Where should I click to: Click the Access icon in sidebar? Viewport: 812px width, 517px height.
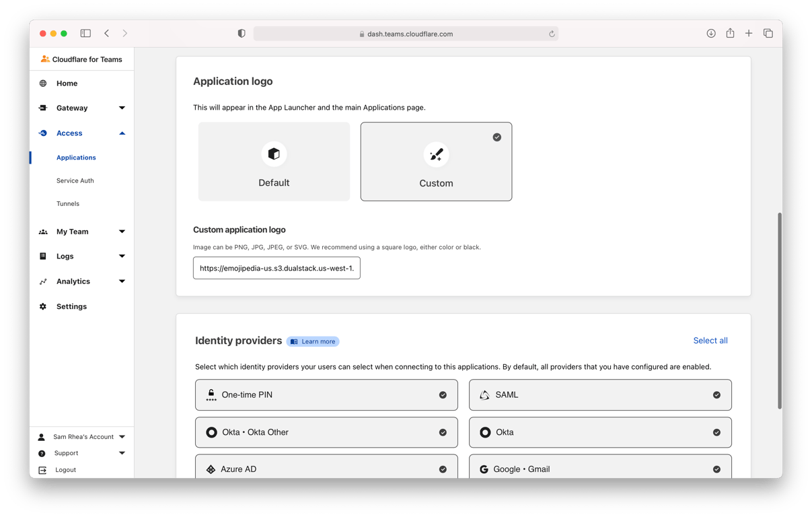pos(43,133)
